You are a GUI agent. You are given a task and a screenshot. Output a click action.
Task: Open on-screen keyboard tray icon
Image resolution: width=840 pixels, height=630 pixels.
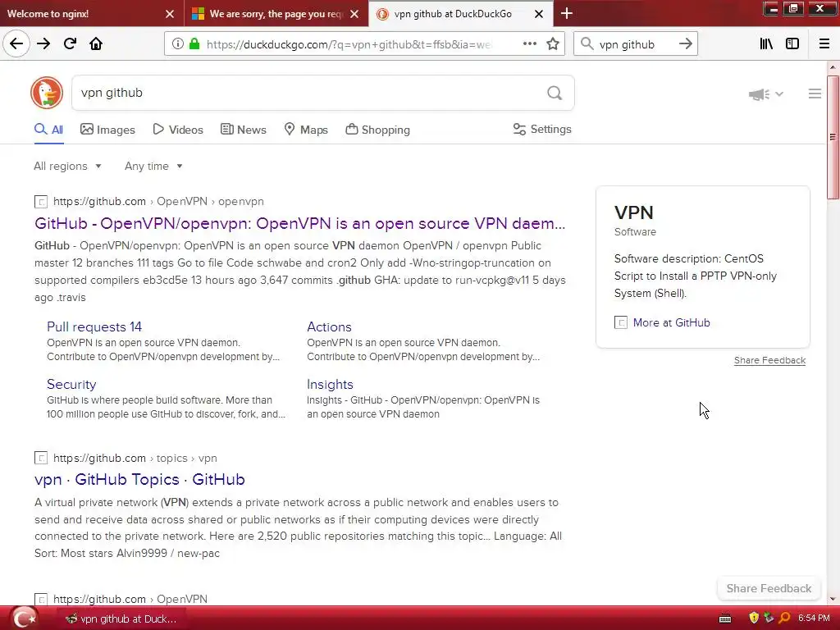[725, 619]
